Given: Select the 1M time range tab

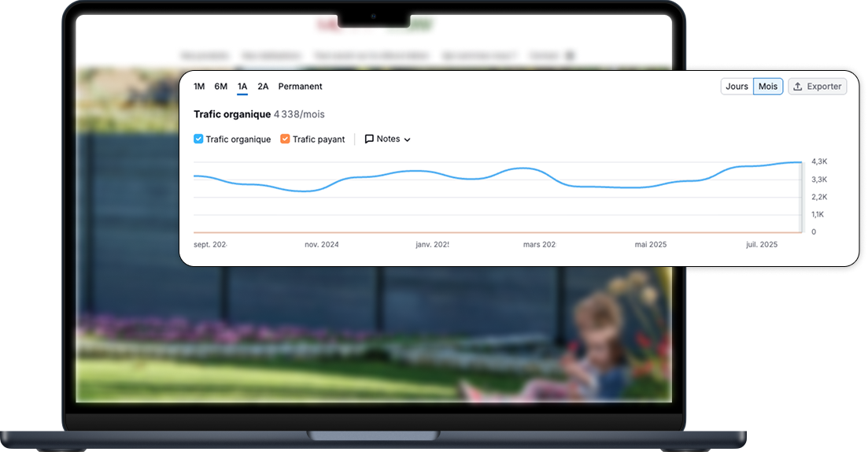Looking at the screenshot, I should point(199,87).
